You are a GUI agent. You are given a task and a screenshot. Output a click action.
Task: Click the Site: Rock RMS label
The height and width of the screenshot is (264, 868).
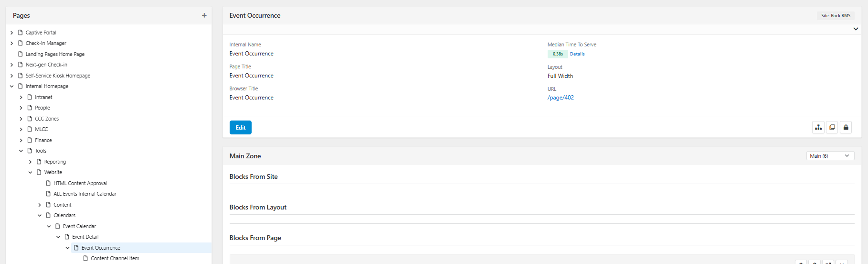(x=836, y=16)
